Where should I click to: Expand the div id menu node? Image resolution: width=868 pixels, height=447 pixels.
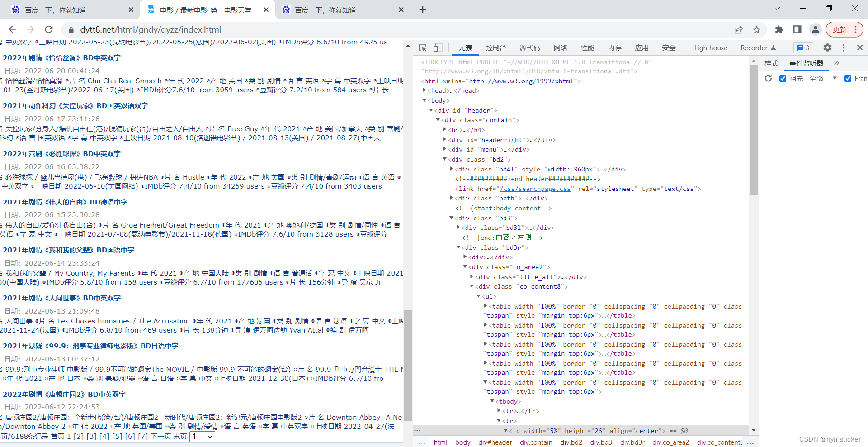click(x=444, y=149)
